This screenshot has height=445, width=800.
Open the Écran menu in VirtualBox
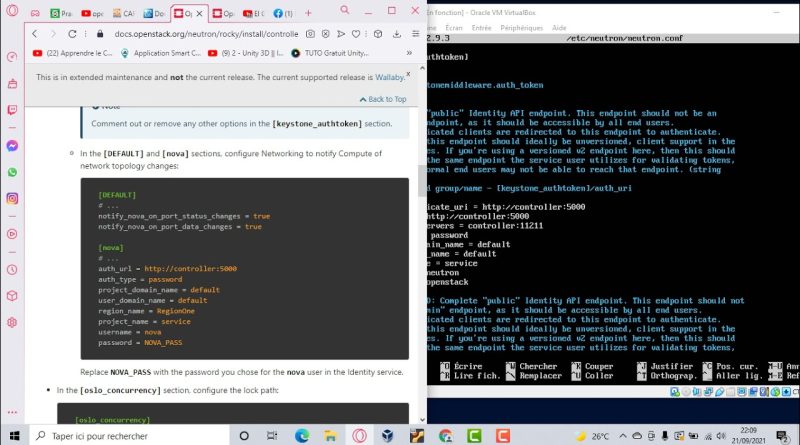[454, 28]
